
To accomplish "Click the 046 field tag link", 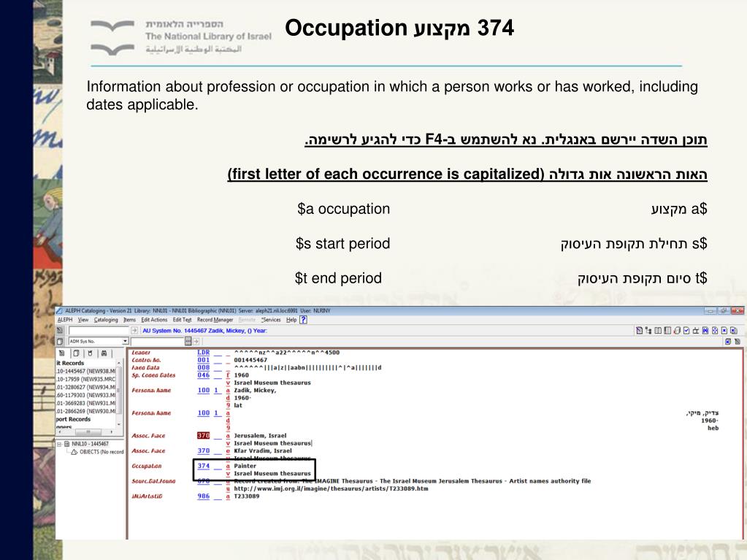I will coord(204,375).
